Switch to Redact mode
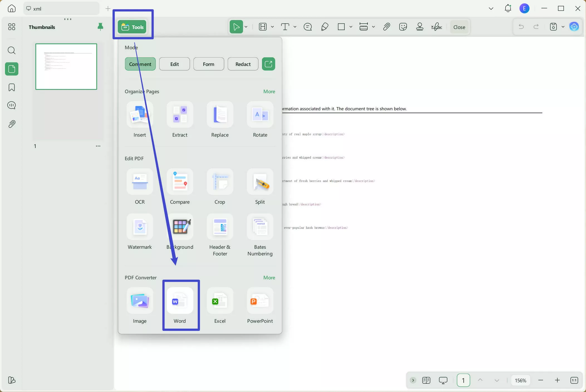The width and height of the screenshot is (586, 392). [242, 64]
